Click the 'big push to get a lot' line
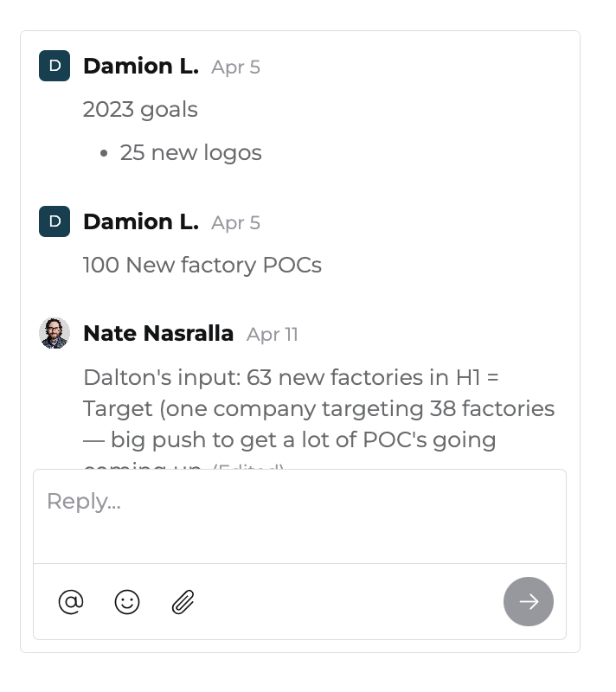Image resolution: width=616 pixels, height=692 pixels. tap(303, 439)
